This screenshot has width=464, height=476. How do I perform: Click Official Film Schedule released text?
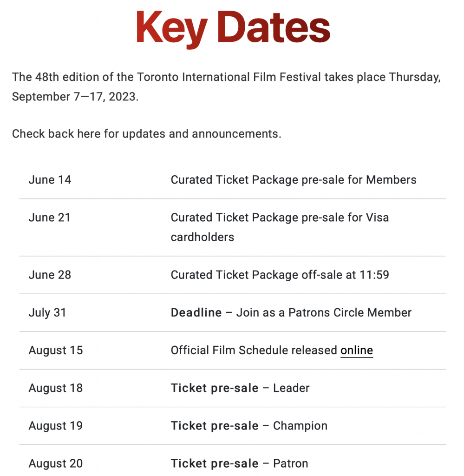[254, 350]
